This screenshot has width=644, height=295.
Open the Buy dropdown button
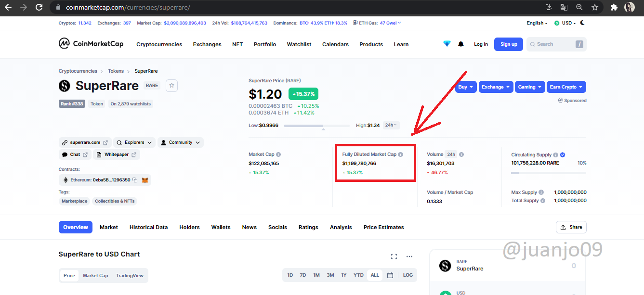pyautogui.click(x=465, y=87)
